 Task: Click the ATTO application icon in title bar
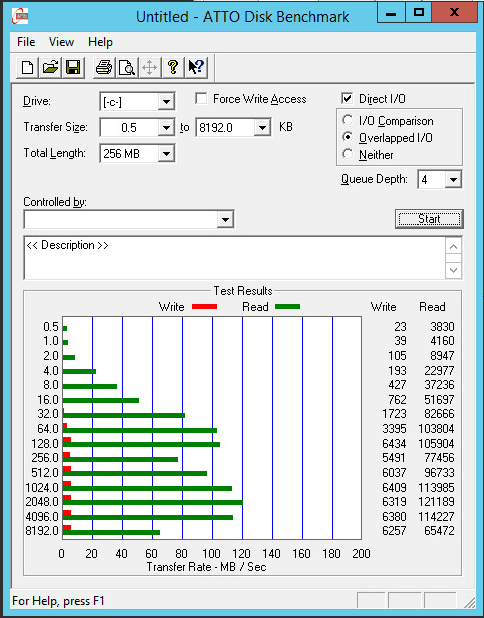pyautogui.click(x=20, y=17)
